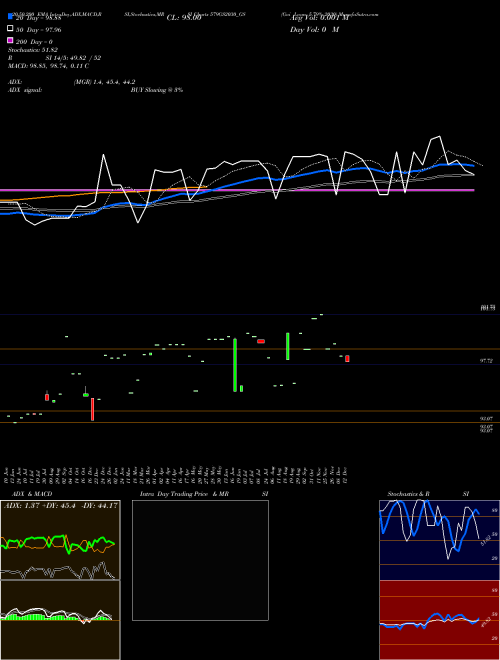Select the 'SI 14/3: 49.82 / 52' reading
The height and width of the screenshot is (660, 500).
point(73,58)
